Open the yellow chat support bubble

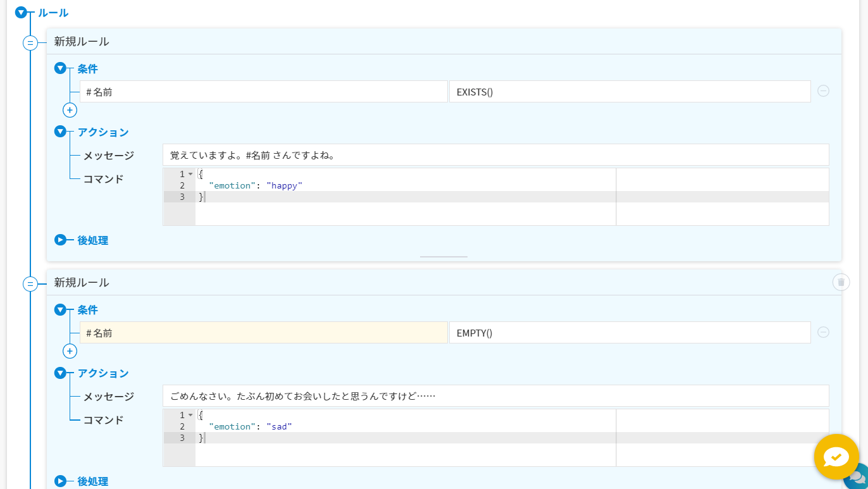[836, 457]
